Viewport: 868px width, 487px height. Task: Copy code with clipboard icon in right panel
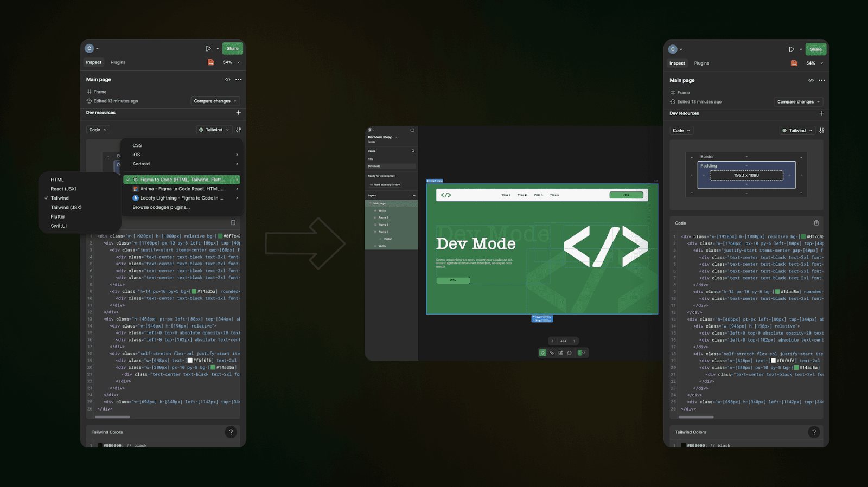click(x=816, y=223)
